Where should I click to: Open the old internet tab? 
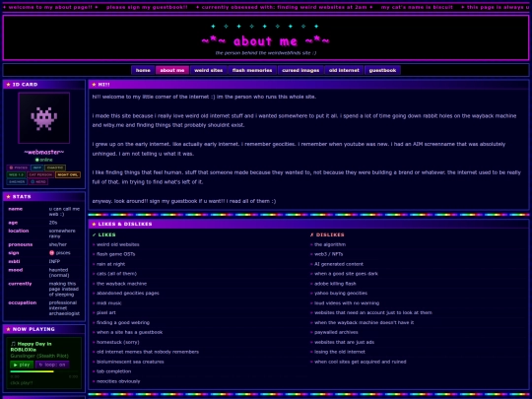point(344,70)
